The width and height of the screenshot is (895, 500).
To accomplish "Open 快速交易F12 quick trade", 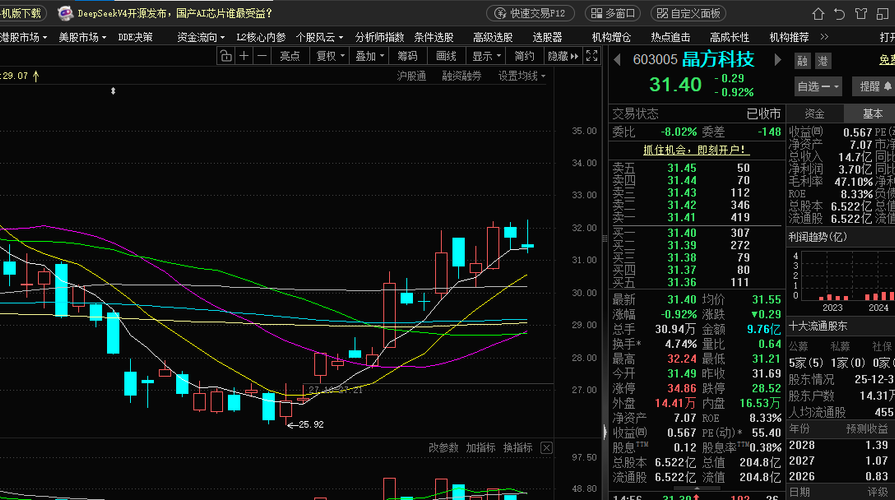I will click(x=530, y=13).
